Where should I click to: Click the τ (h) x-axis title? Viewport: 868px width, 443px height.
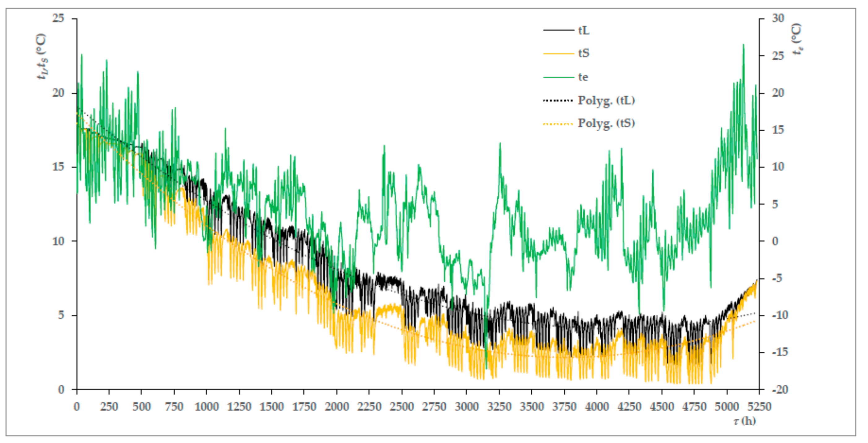[x=745, y=421]
